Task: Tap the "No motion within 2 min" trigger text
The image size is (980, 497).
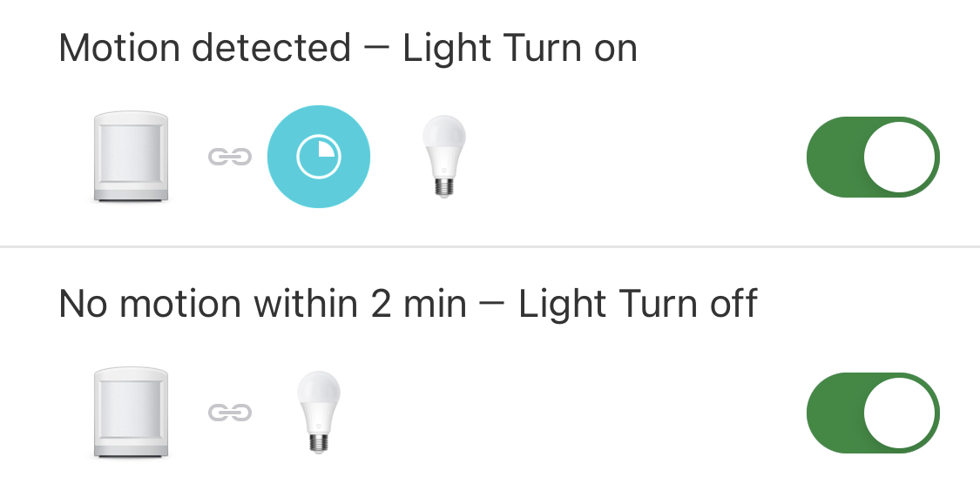Action: [x=262, y=305]
